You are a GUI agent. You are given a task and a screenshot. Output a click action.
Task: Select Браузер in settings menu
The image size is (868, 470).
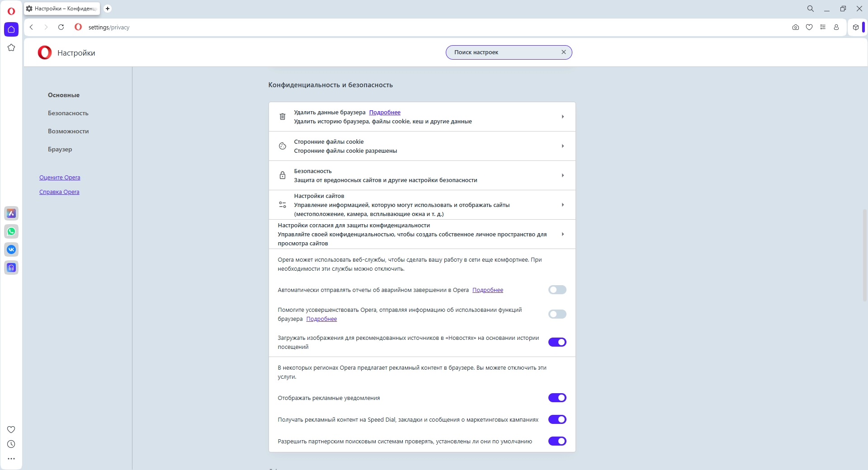pos(60,149)
